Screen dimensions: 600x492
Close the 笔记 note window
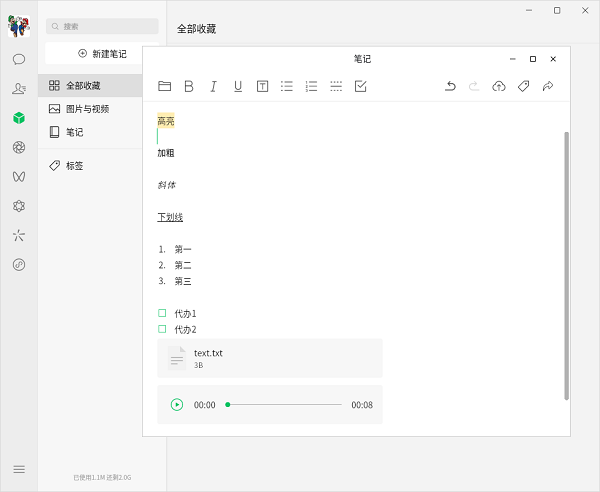click(x=553, y=59)
